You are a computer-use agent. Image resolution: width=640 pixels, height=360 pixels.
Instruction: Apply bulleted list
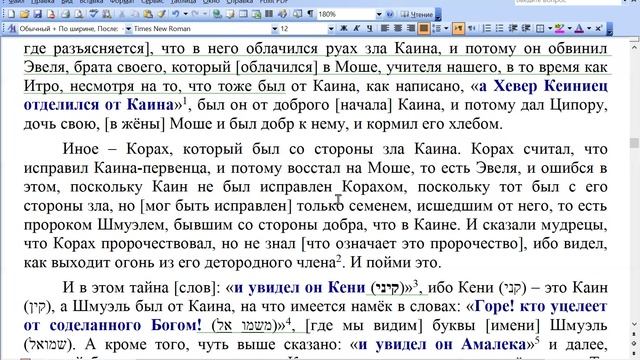pyautogui.click(x=499, y=28)
